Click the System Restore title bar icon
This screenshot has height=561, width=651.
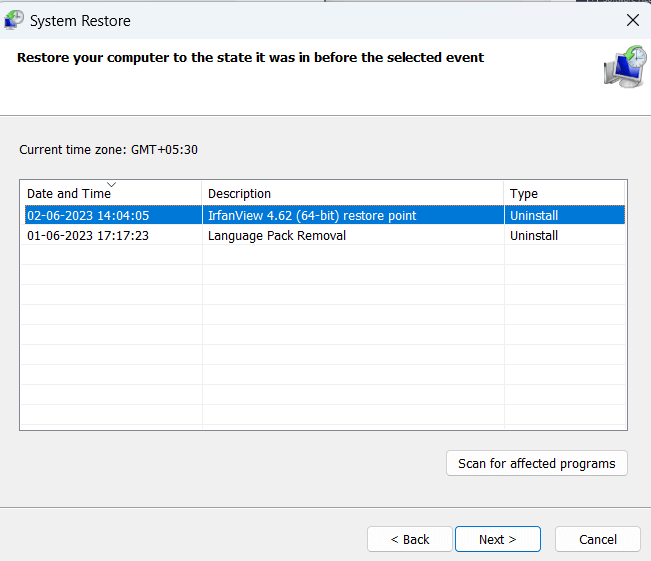coord(14,20)
